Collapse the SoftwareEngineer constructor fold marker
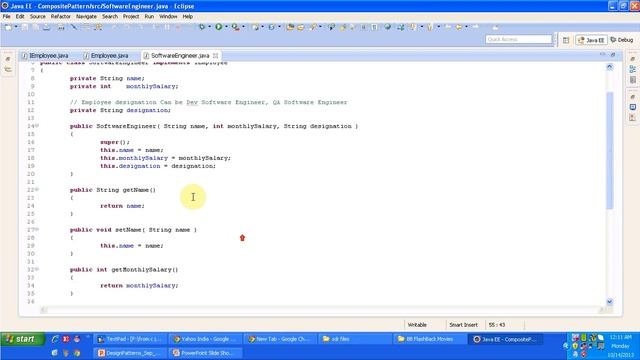The image size is (640, 360). pos(37,126)
